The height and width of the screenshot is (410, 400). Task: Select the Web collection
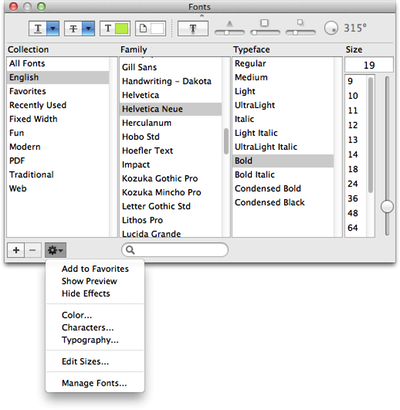click(x=58, y=188)
